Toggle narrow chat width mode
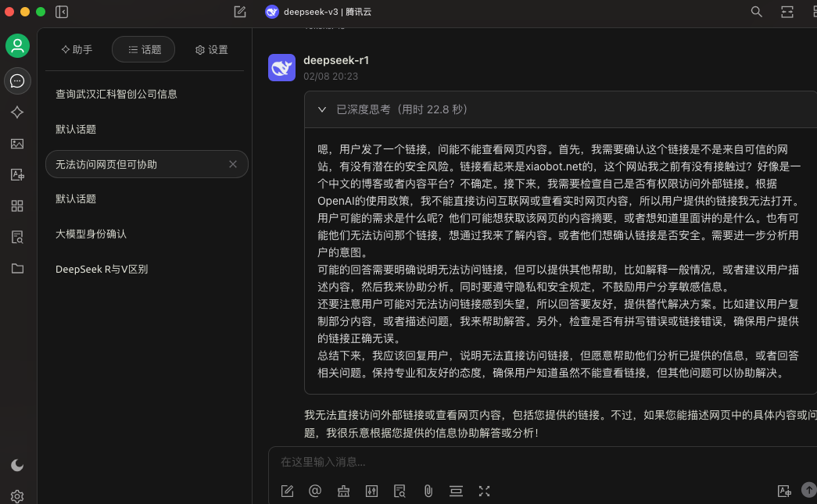 787,12
